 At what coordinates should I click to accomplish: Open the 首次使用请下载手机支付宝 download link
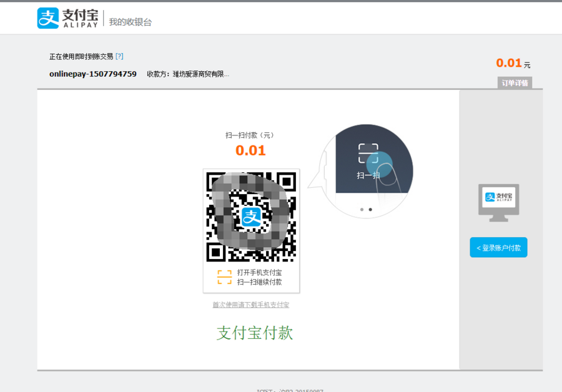tap(250, 305)
